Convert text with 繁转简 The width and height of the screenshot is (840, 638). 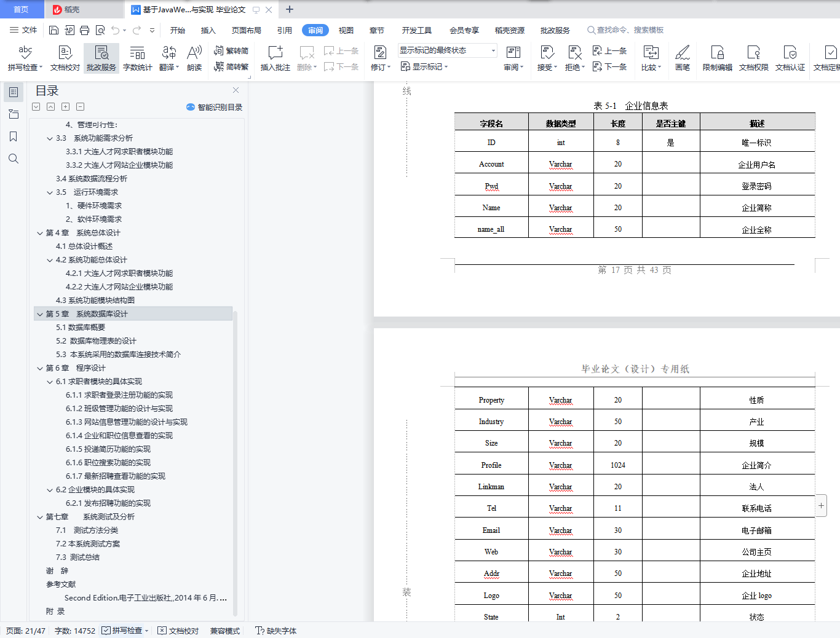coord(231,51)
